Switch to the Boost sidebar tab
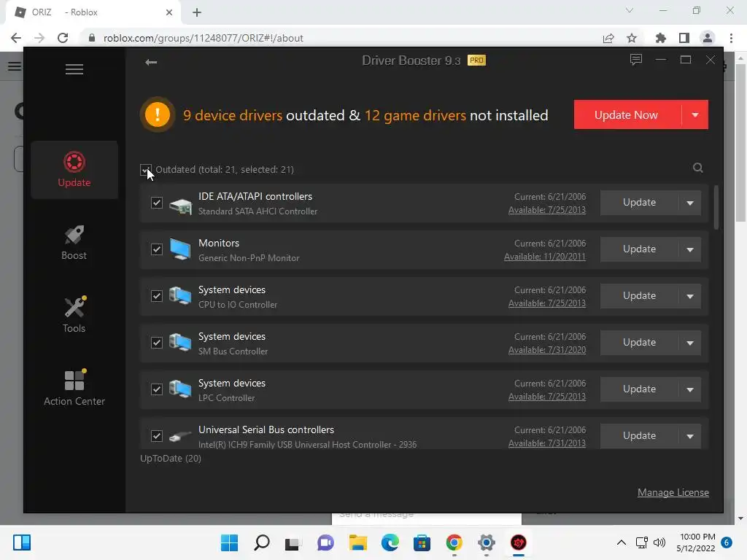This screenshot has height=560, width=747. [74, 242]
